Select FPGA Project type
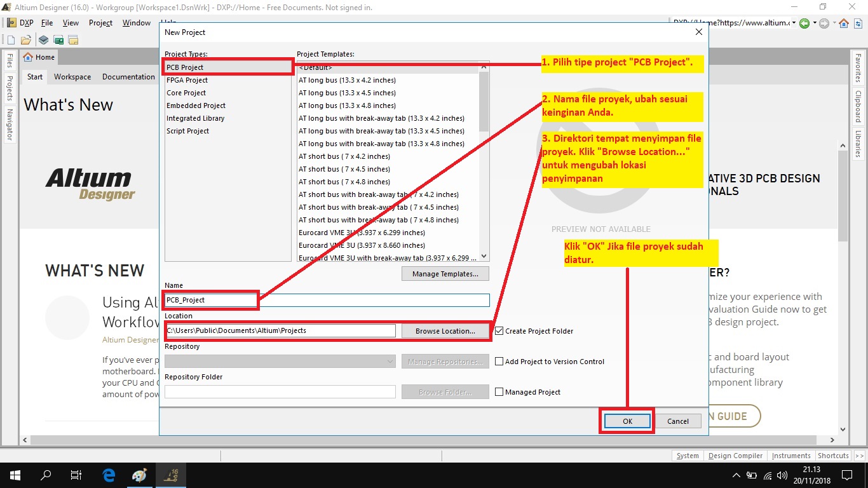868x488 pixels. tap(187, 80)
